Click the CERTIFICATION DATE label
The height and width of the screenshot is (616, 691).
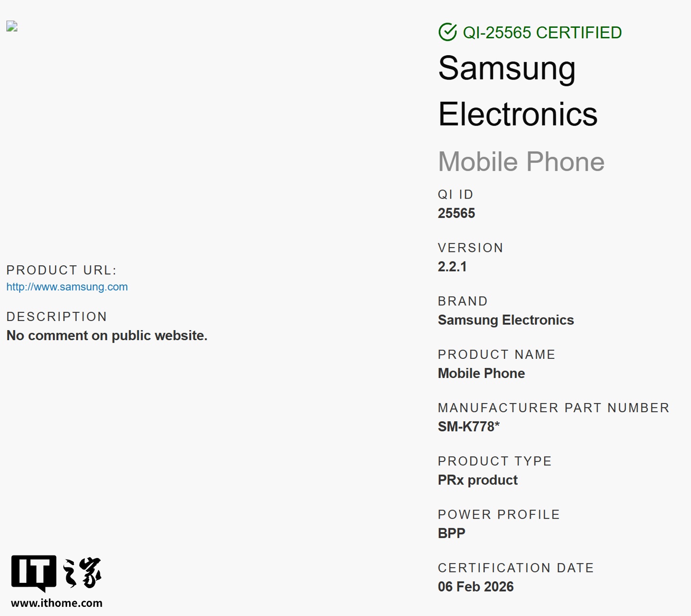click(x=516, y=568)
